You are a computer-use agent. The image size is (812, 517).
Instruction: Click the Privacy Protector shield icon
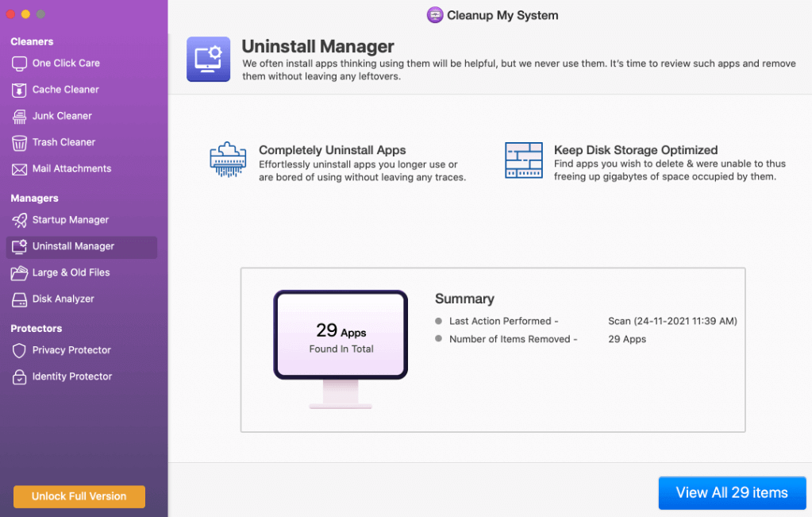19,351
